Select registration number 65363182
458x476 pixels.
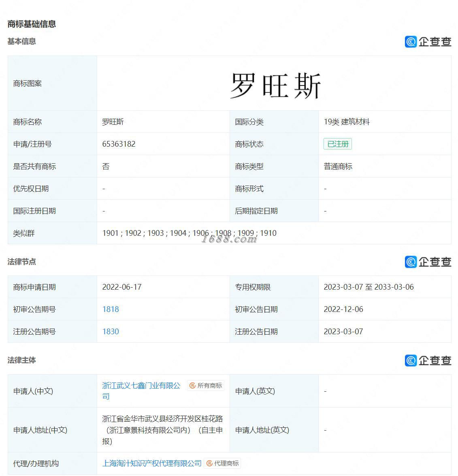point(119,144)
